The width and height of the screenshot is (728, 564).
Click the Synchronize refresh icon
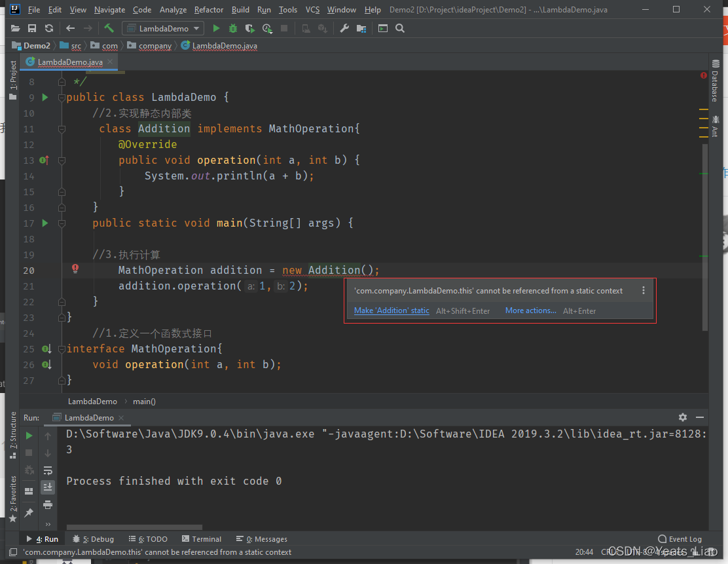(48, 28)
